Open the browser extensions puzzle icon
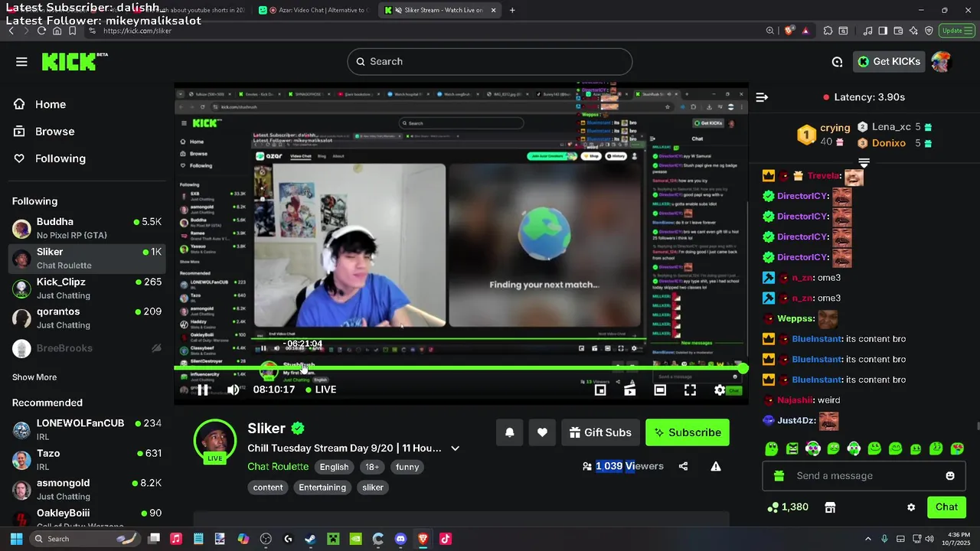Screen dimensions: 980x551 [x=828, y=31]
